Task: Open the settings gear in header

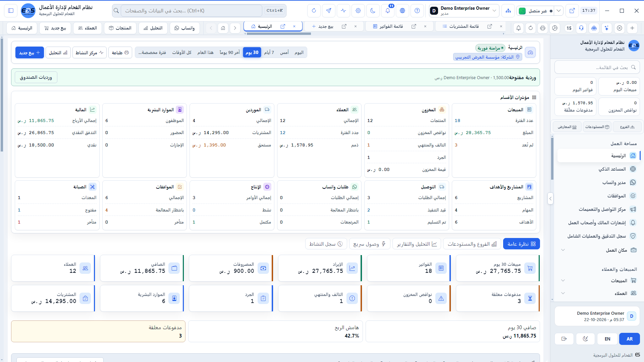Action: (x=358, y=11)
